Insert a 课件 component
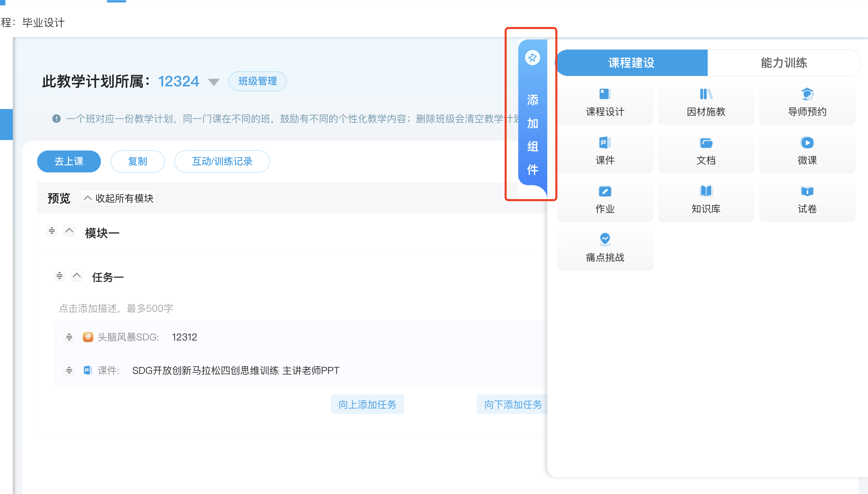Screen dimensions: 868x494 605,151
